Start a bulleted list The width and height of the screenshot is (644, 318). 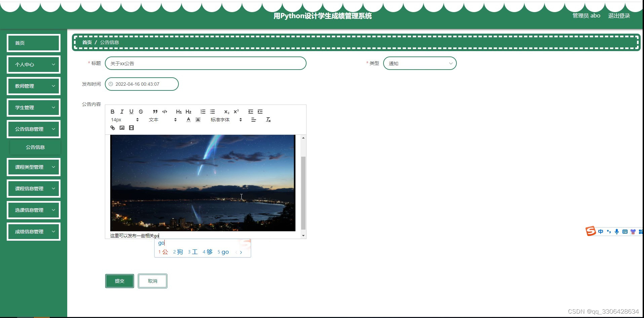[212, 112]
